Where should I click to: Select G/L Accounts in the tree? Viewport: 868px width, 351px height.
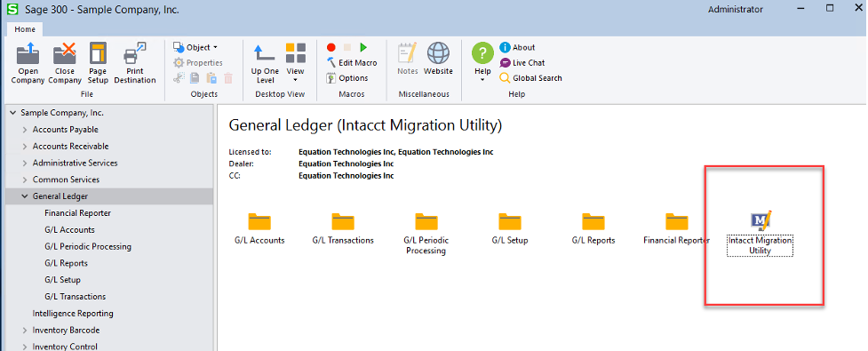coord(70,230)
